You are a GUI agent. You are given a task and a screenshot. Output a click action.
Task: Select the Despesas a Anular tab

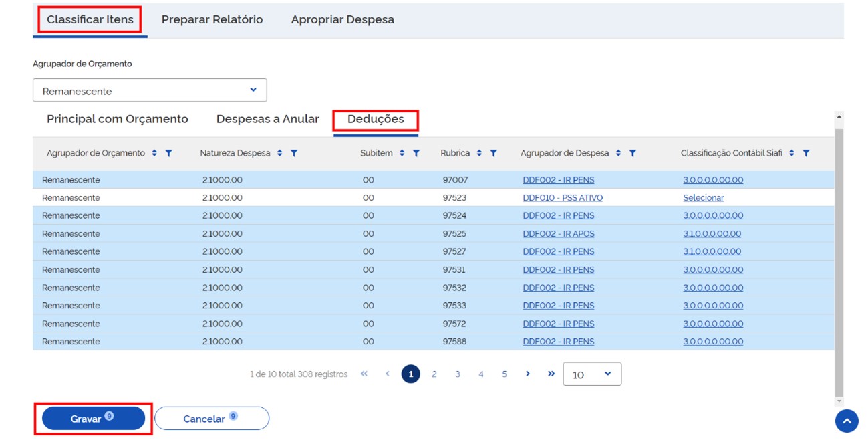click(267, 119)
